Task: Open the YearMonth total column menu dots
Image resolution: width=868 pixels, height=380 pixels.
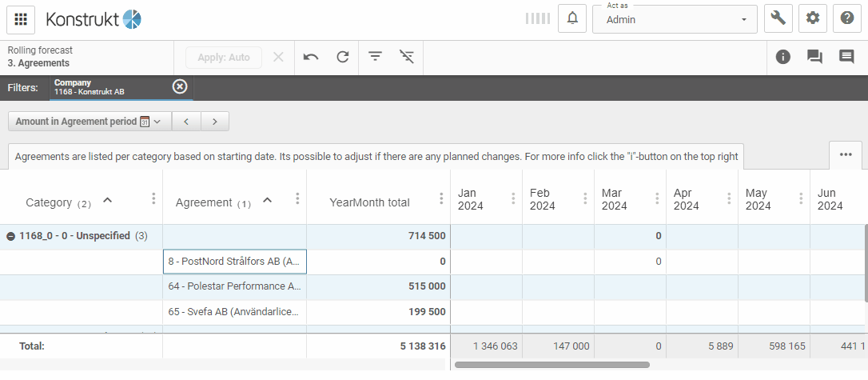Action: click(x=441, y=198)
